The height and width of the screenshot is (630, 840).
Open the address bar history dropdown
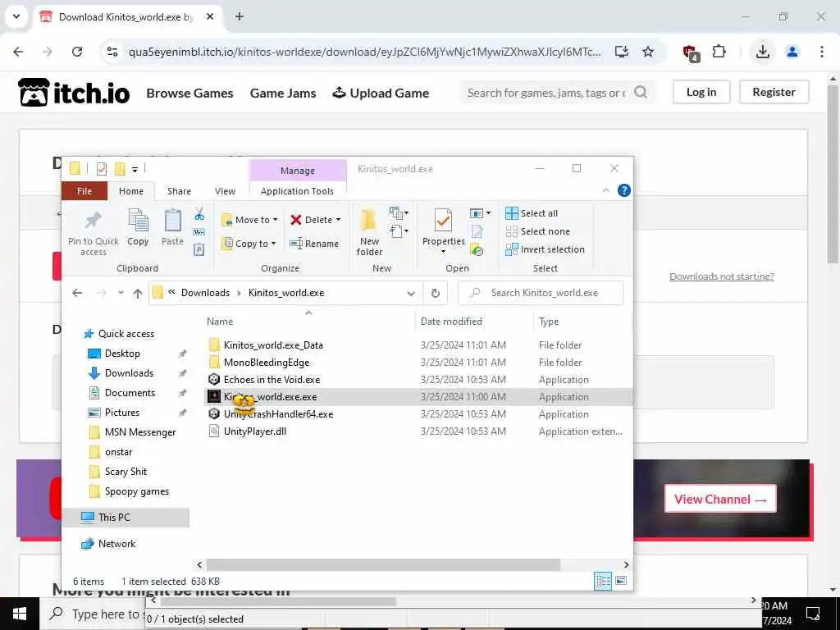(x=411, y=293)
